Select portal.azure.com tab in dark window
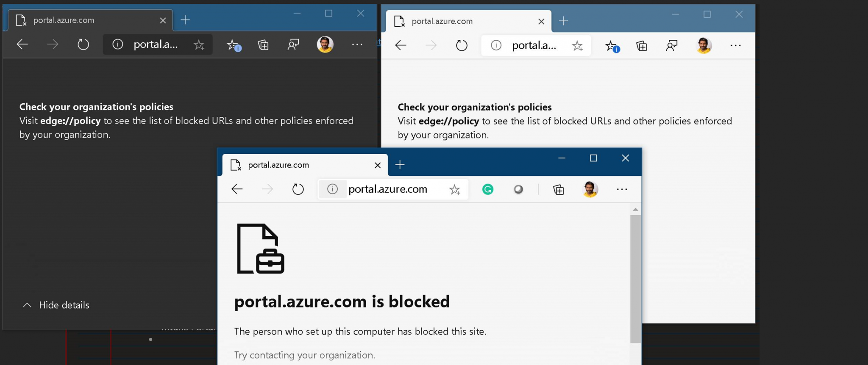This screenshot has height=365, width=868. (x=90, y=20)
